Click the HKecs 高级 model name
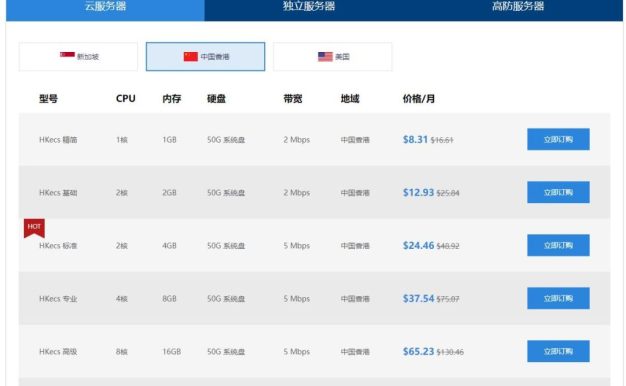The height and width of the screenshot is (386, 626). tap(58, 352)
